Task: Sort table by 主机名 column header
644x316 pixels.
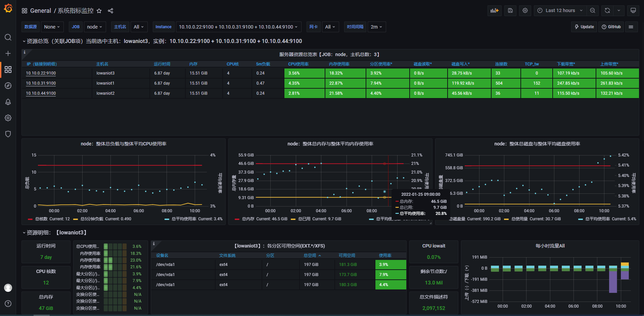Action: pos(102,64)
